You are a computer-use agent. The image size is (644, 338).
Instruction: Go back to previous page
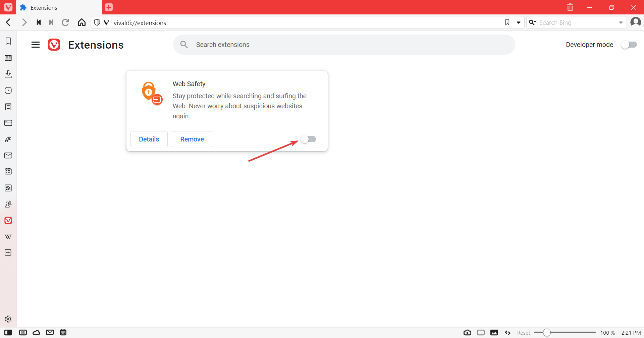pyautogui.click(x=9, y=22)
